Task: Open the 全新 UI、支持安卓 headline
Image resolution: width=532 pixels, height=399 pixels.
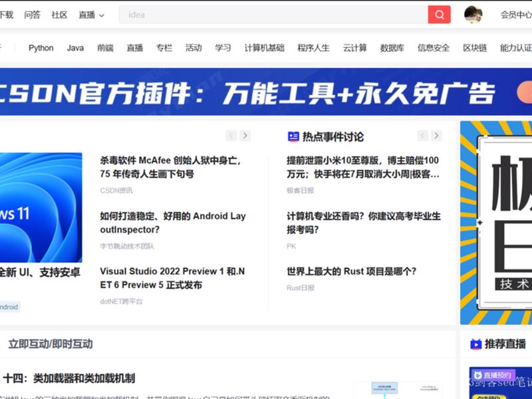Action: click(40, 273)
